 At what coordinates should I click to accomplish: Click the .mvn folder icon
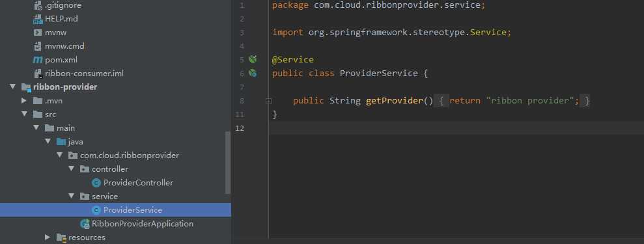pyautogui.click(x=38, y=100)
